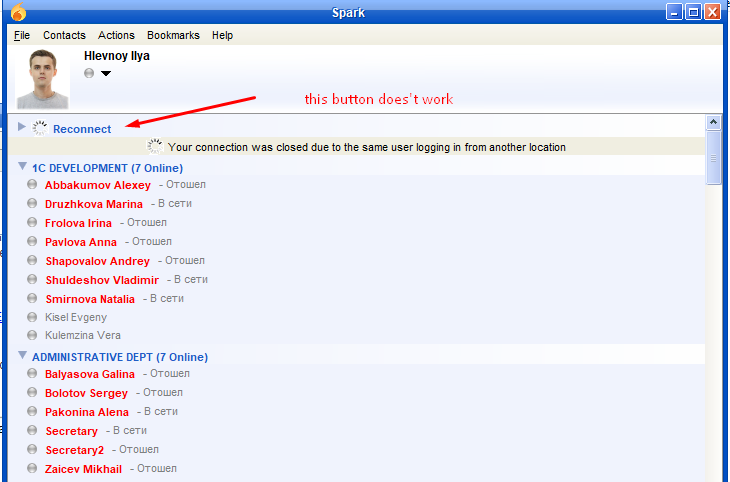This screenshot has width=730, height=482.
Task: Click the 'В сети' status text of Smirnova Natalia
Action: [167, 299]
